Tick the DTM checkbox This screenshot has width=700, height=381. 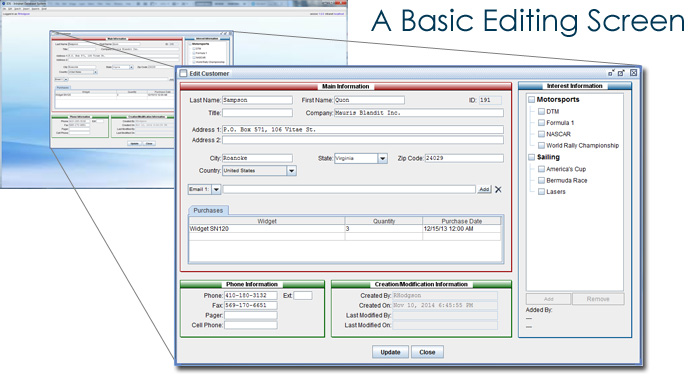(x=541, y=111)
